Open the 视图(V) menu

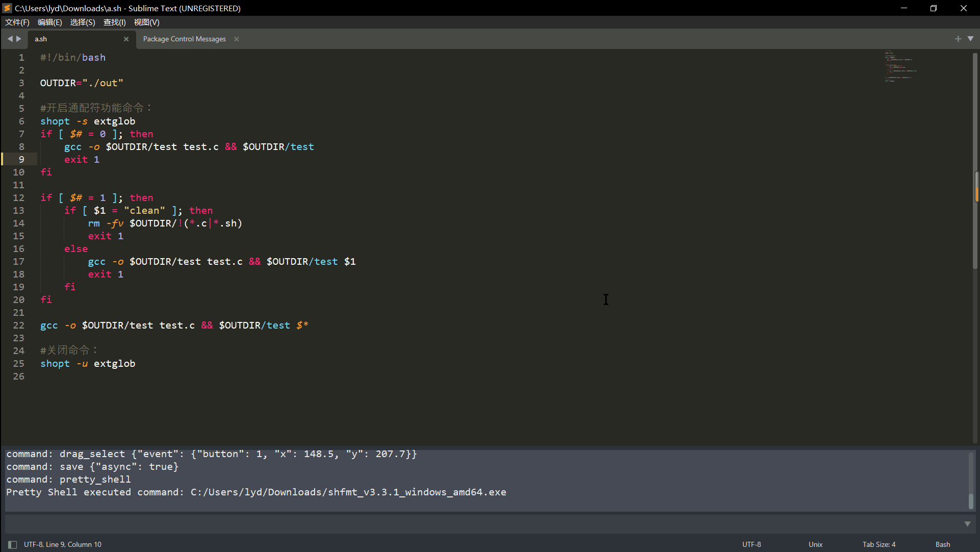(146, 22)
